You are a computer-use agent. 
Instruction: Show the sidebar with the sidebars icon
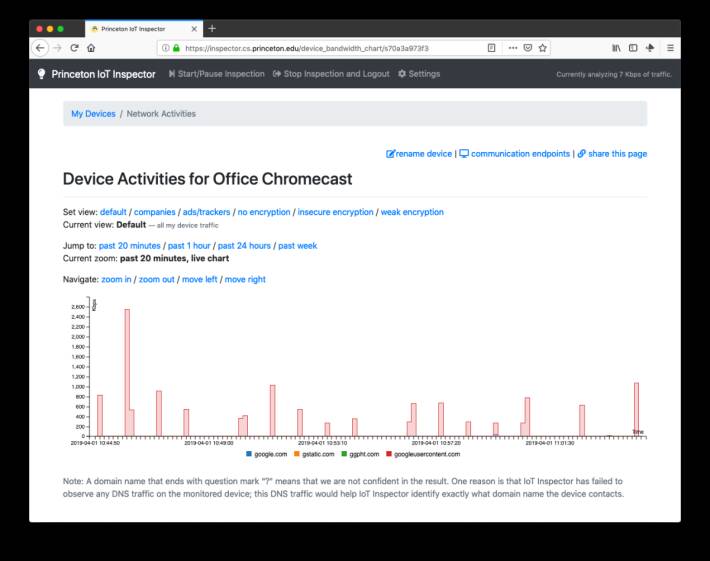pyautogui.click(x=633, y=48)
